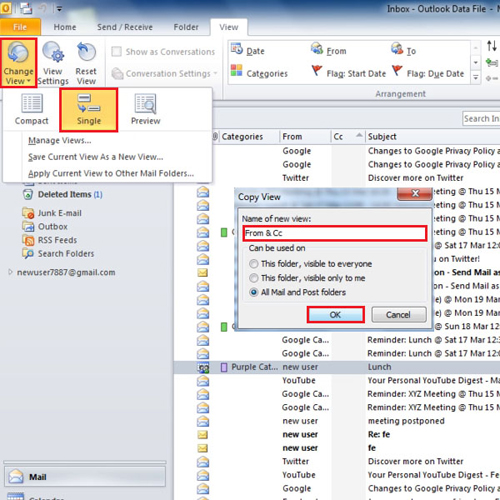The image size is (500, 500).
Task: Open the Conversation Settings dropdown
Action: click(164, 73)
